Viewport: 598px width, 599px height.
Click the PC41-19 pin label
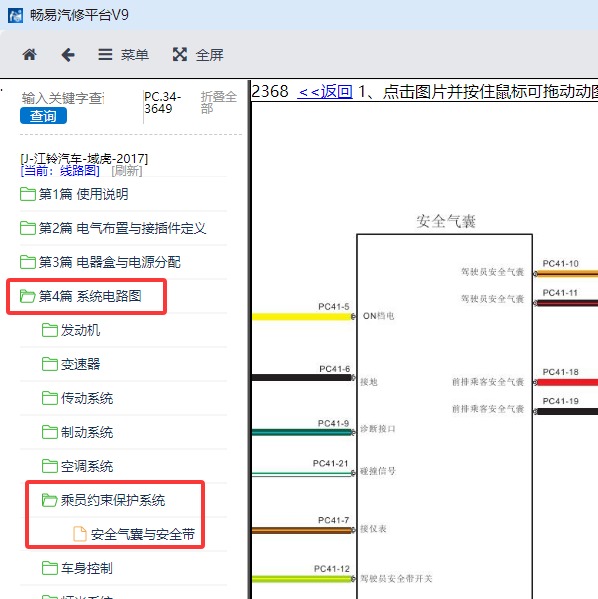coord(561,401)
